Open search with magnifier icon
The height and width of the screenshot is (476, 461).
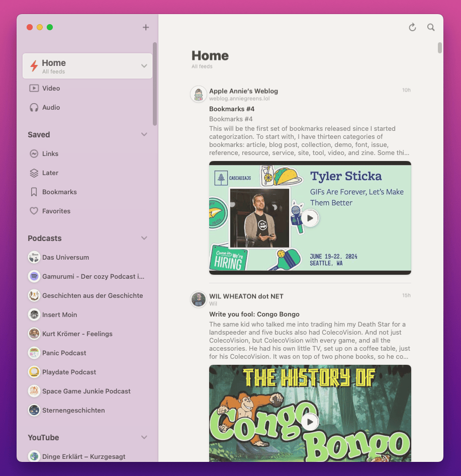[431, 27]
